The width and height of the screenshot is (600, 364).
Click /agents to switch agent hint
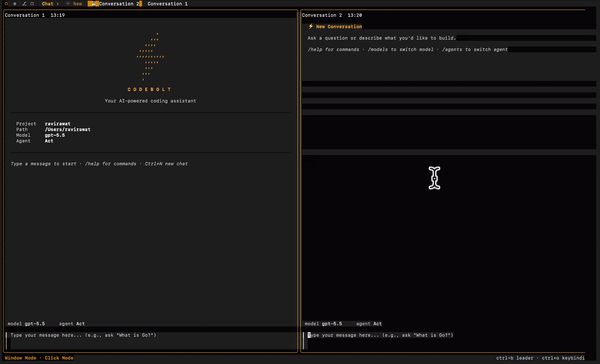[x=475, y=50]
